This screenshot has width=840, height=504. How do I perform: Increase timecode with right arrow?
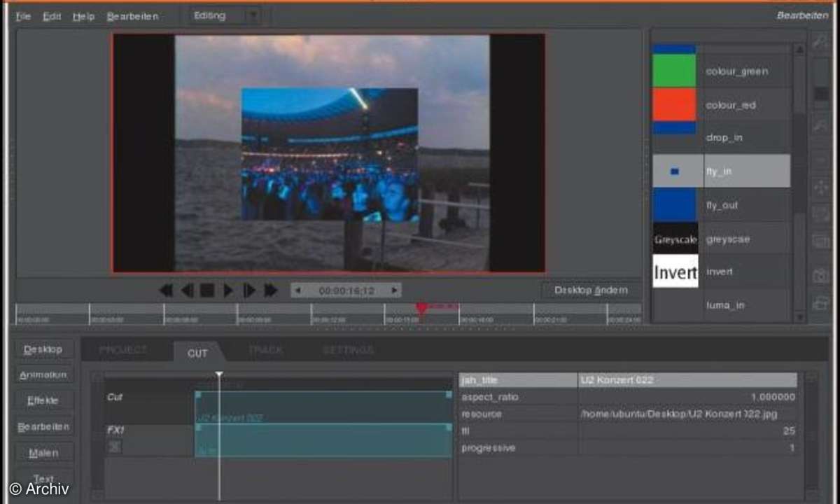395,290
